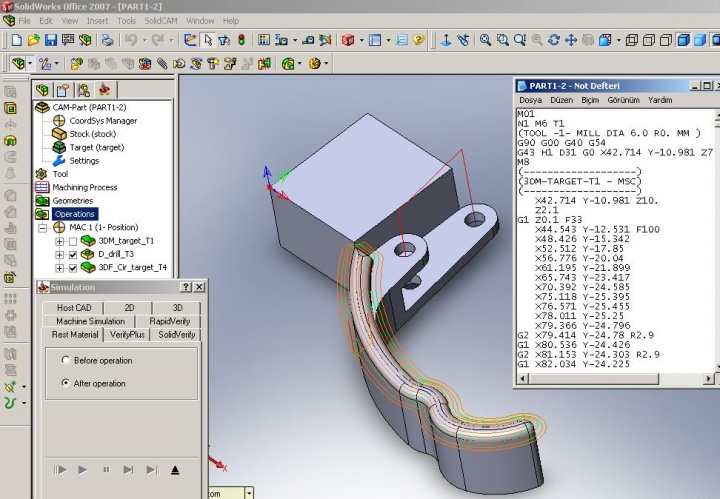Image resolution: width=720 pixels, height=499 pixels.
Task: Click the Print icon in toolbar
Action: (106, 40)
